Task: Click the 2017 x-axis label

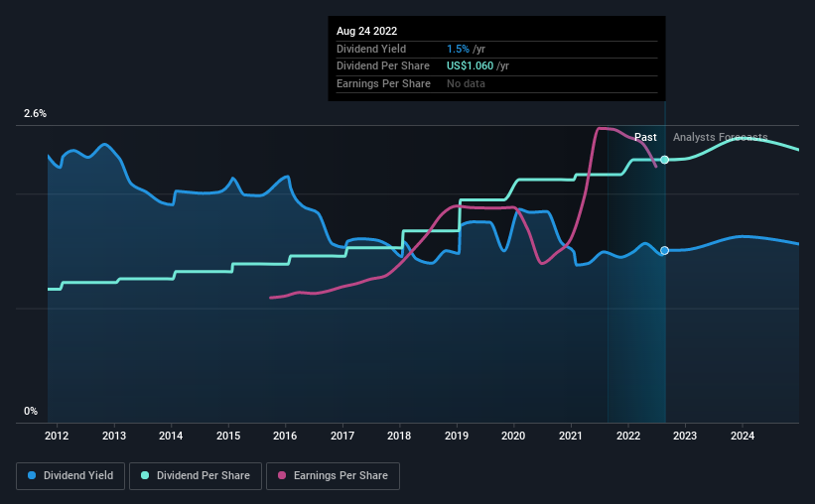Action: click(342, 436)
